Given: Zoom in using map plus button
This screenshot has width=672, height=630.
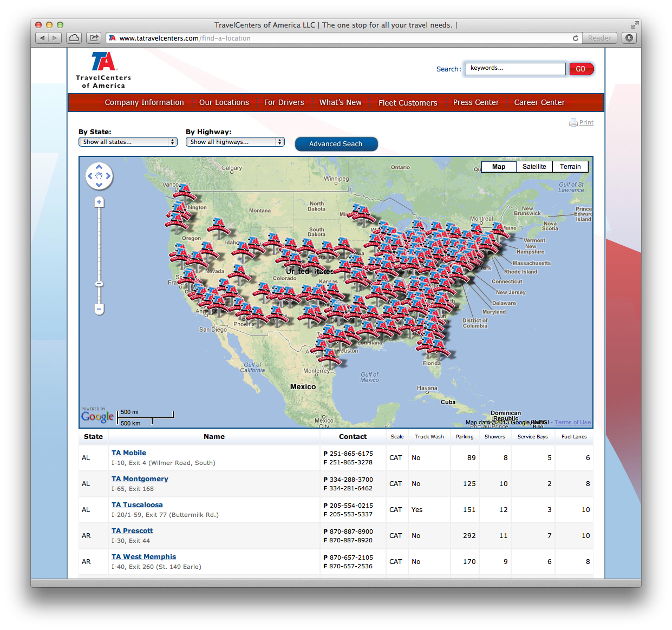Looking at the screenshot, I should (99, 202).
